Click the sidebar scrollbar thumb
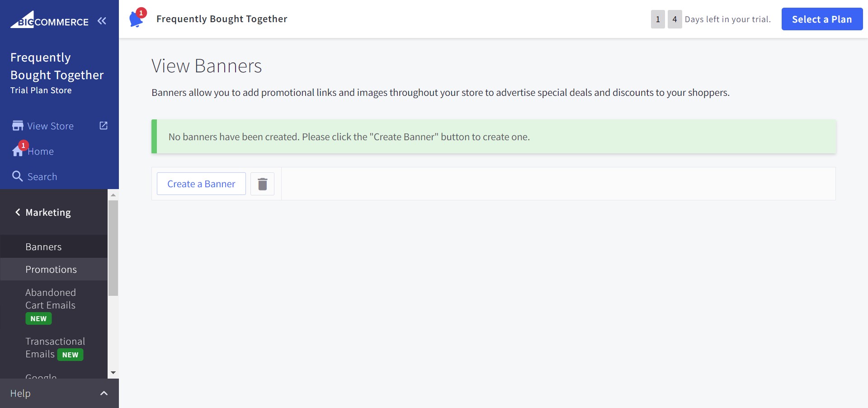868x408 pixels. (113, 248)
